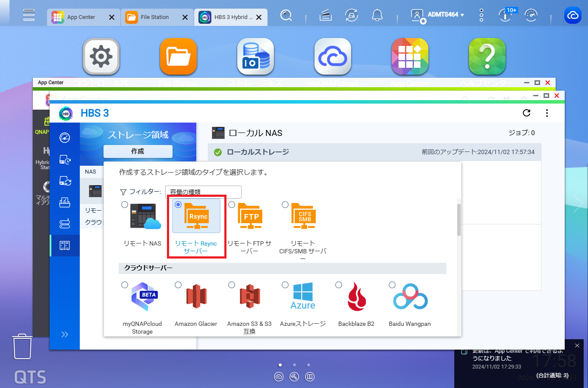Close the App Center taskbar tab

[x=112, y=17]
